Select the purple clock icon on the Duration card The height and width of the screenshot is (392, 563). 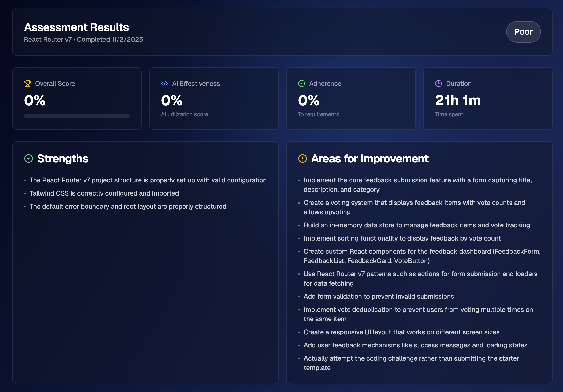438,83
